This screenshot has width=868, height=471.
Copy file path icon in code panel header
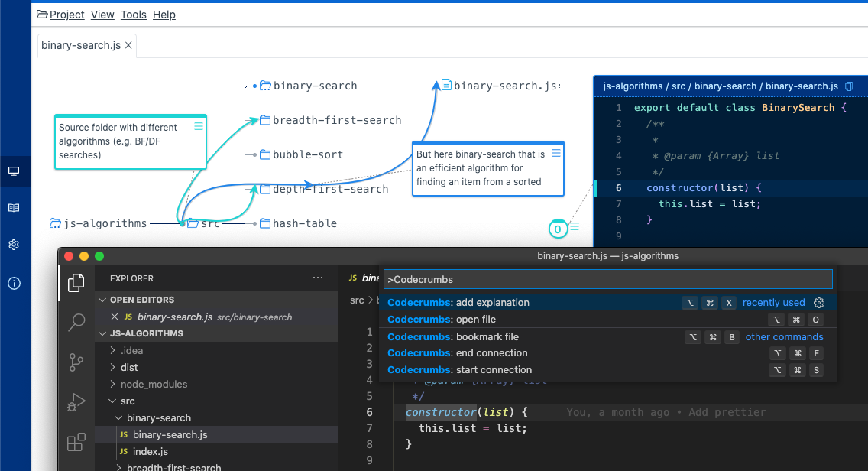pyautogui.click(x=849, y=87)
